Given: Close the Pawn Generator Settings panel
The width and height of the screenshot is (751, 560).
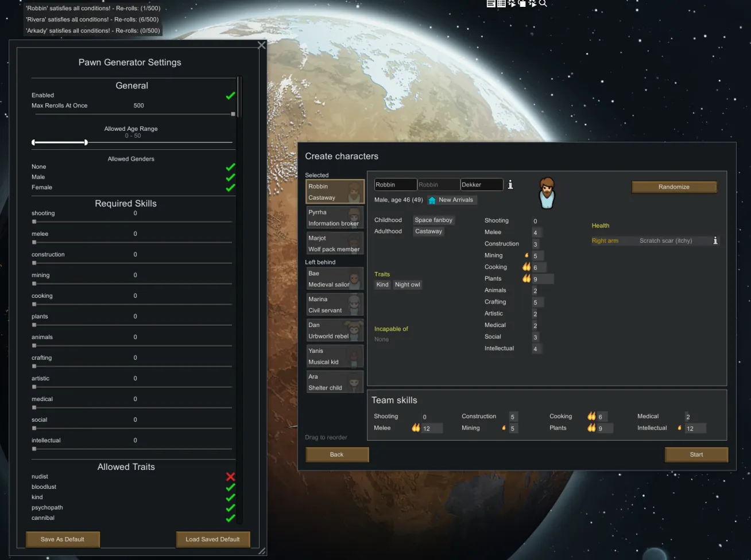Looking at the screenshot, I should [x=262, y=45].
